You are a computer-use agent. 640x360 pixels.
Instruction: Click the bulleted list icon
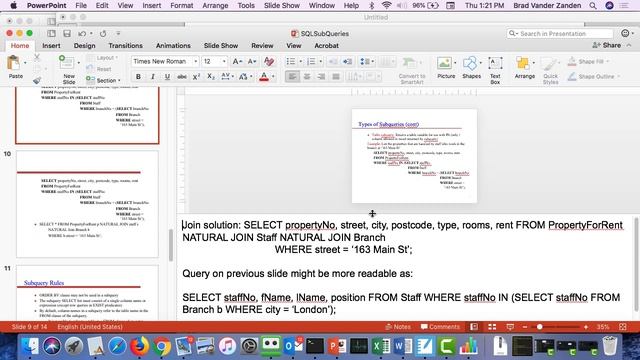pos(291,62)
